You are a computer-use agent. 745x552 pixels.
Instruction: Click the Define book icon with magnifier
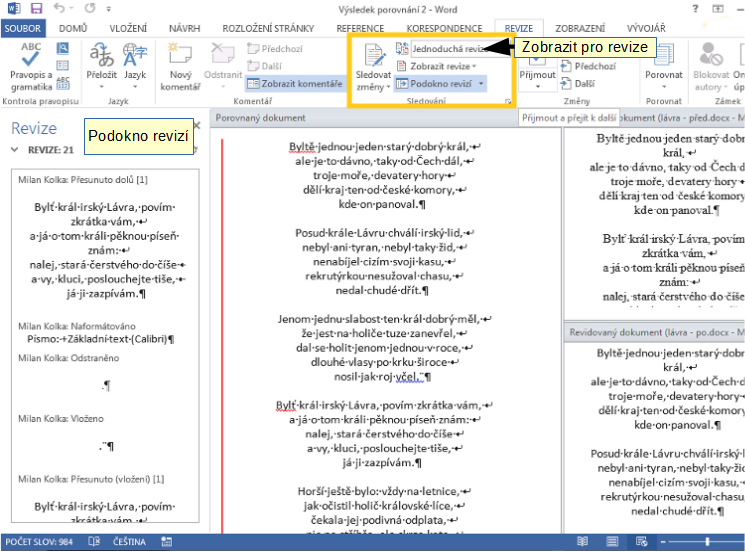[62, 48]
